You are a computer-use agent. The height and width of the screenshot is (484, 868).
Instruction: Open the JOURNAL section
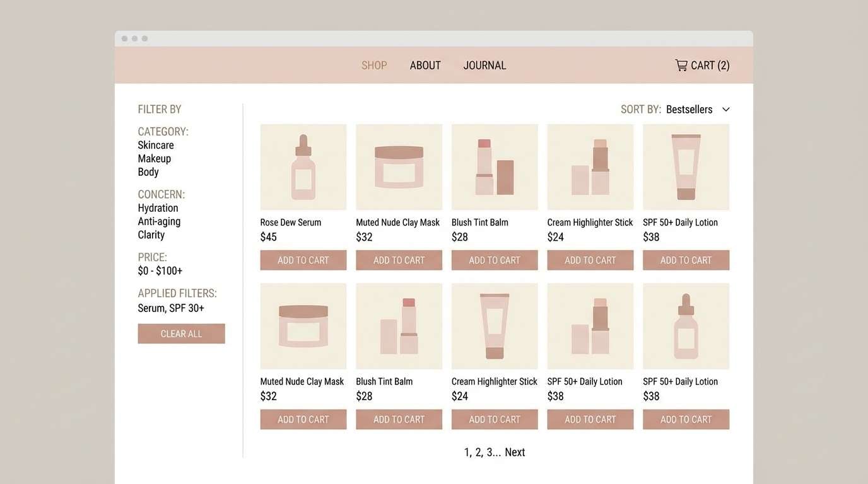pyautogui.click(x=484, y=65)
